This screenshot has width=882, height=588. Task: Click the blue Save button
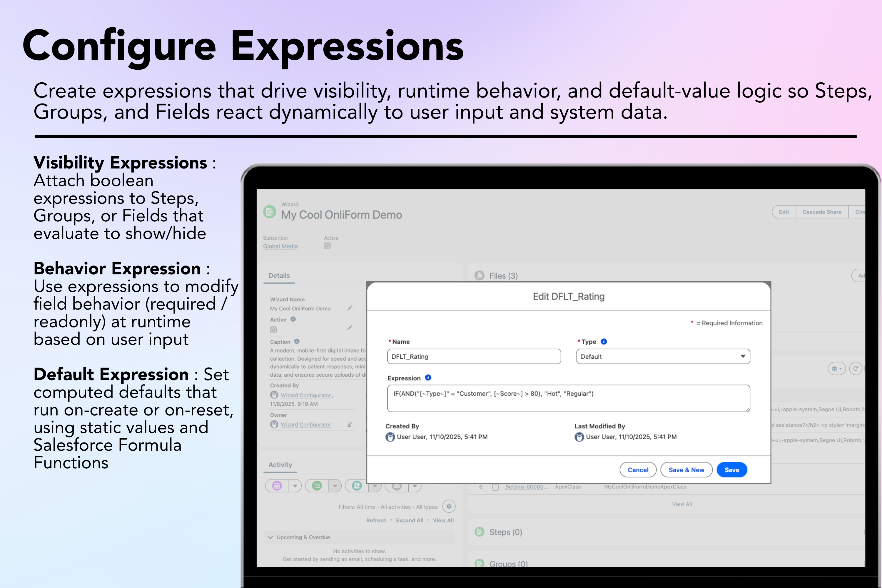pos(732,470)
